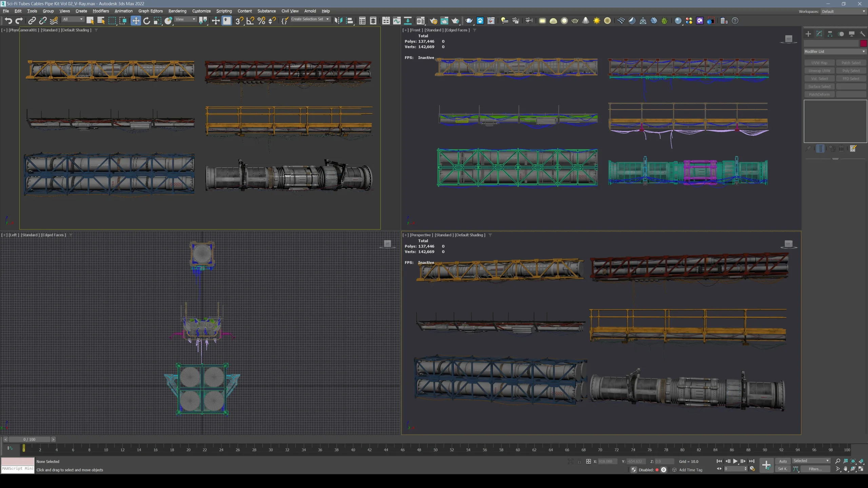Click the Filters... button
The width and height of the screenshot is (868, 488).
click(x=816, y=469)
